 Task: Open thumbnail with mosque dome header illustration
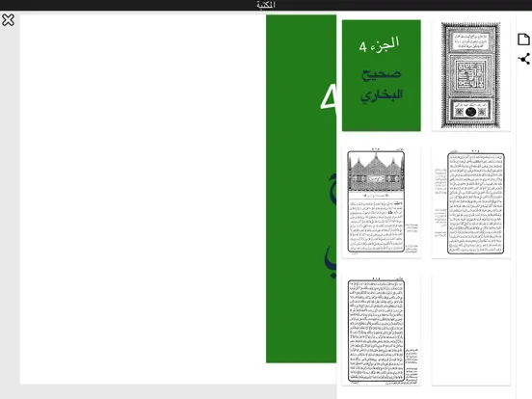coord(382,202)
